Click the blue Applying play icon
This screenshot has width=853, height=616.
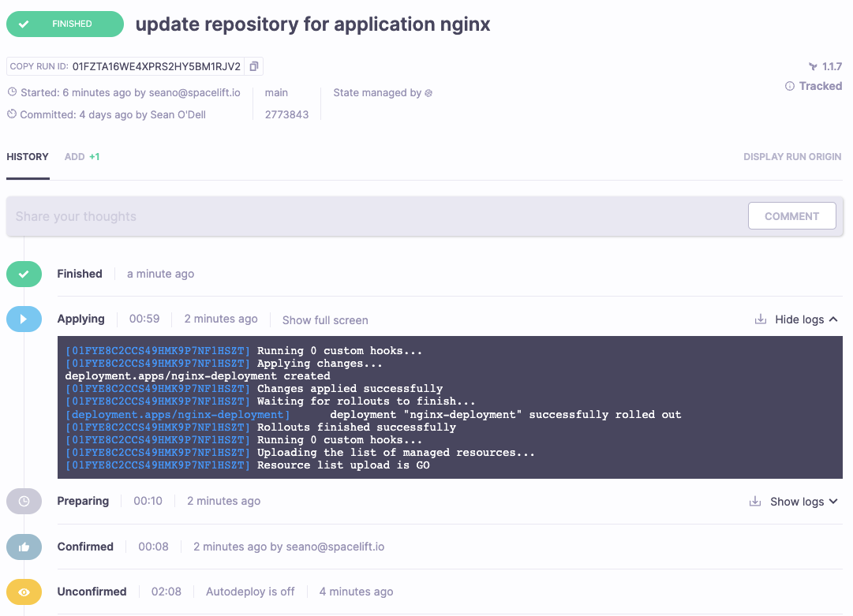(24, 319)
